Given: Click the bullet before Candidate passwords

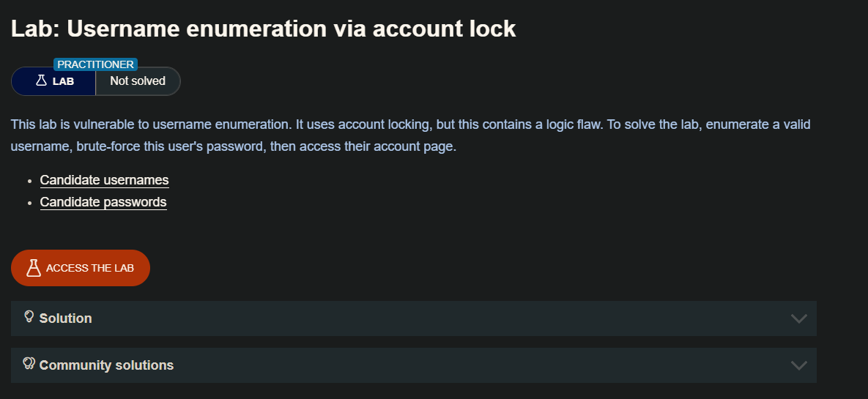Looking at the screenshot, I should [x=29, y=203].
